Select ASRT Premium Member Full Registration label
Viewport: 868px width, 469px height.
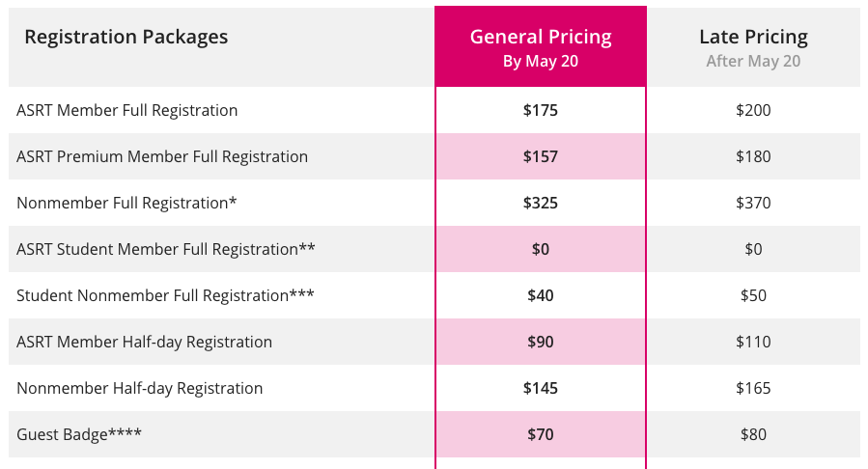pos(162,156)
